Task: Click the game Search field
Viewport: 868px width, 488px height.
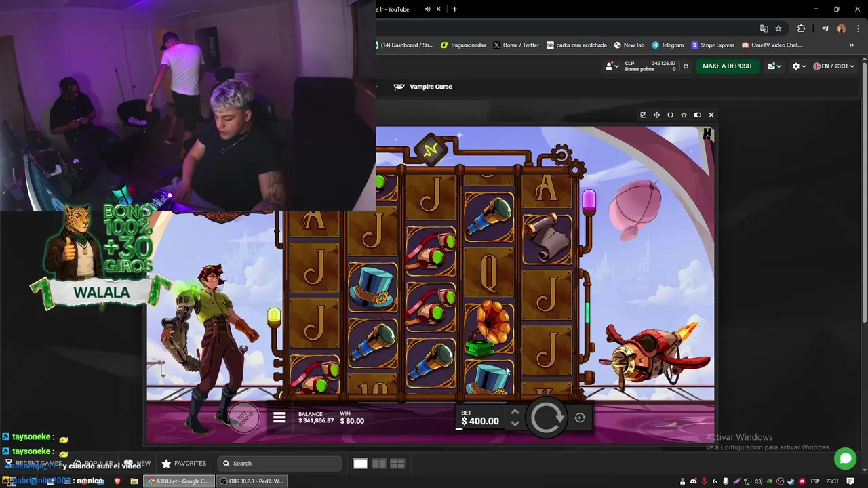Action: pos(280,464)
